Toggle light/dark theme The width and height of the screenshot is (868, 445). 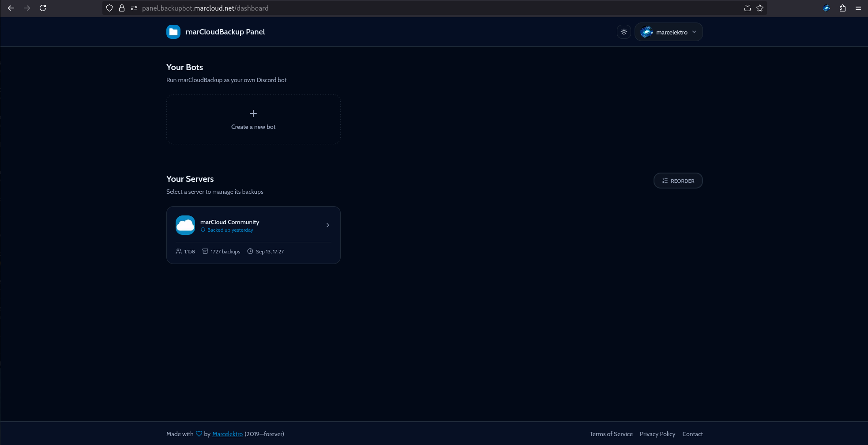click(x=624, y=32)
